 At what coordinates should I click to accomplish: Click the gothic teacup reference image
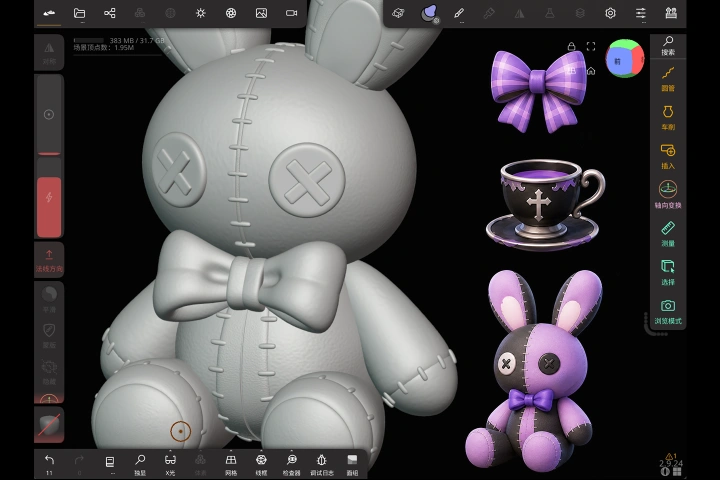pyautogui.click(x=545, y=203)
